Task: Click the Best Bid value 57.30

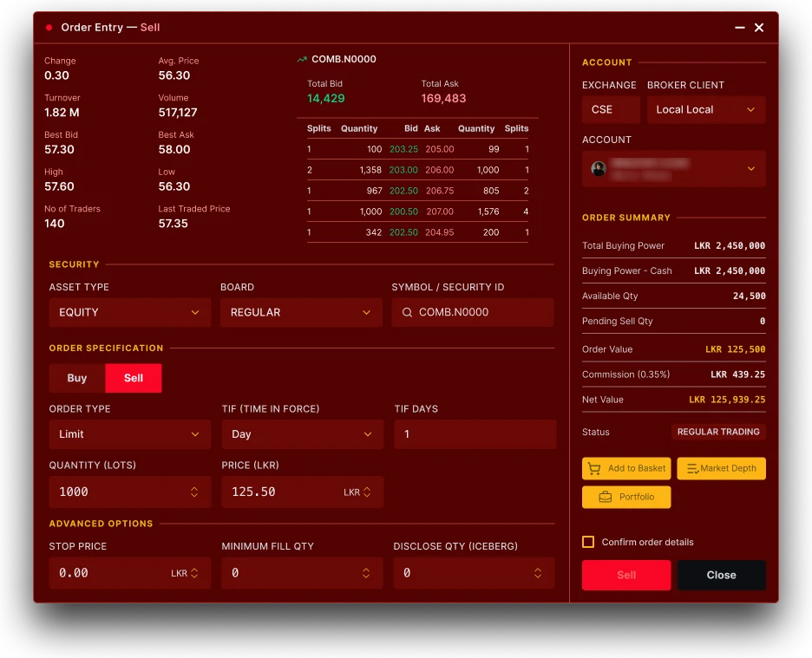Action: click(59, 150)
